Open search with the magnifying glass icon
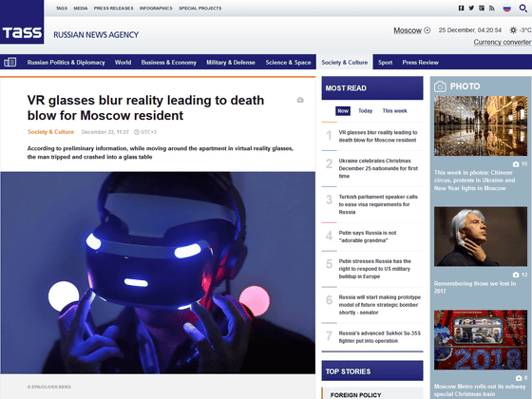Image resolution: width=532 pixels, height=399 pixels. (522, 9)
